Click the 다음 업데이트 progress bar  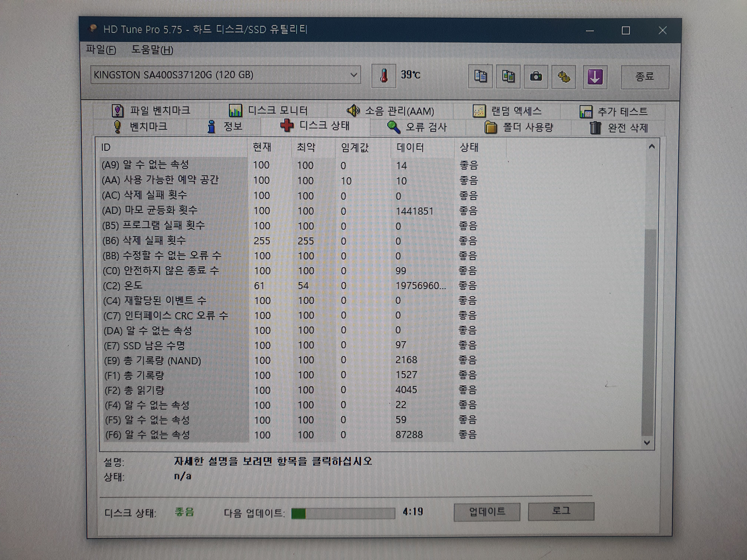[343, 513]
